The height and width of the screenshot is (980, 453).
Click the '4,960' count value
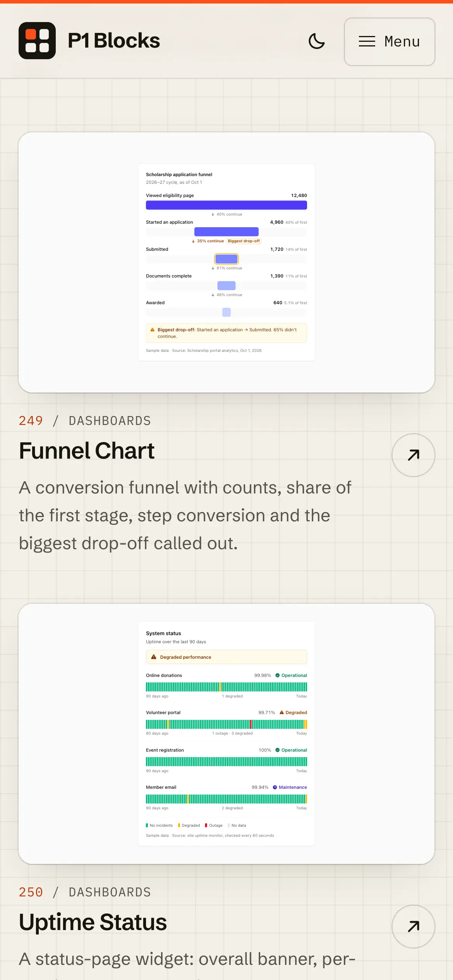(276, 222)
